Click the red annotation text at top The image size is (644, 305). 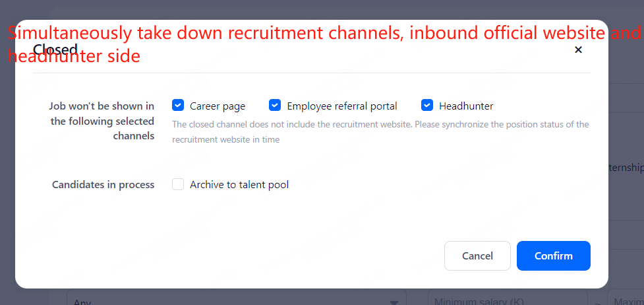(323, 34)
